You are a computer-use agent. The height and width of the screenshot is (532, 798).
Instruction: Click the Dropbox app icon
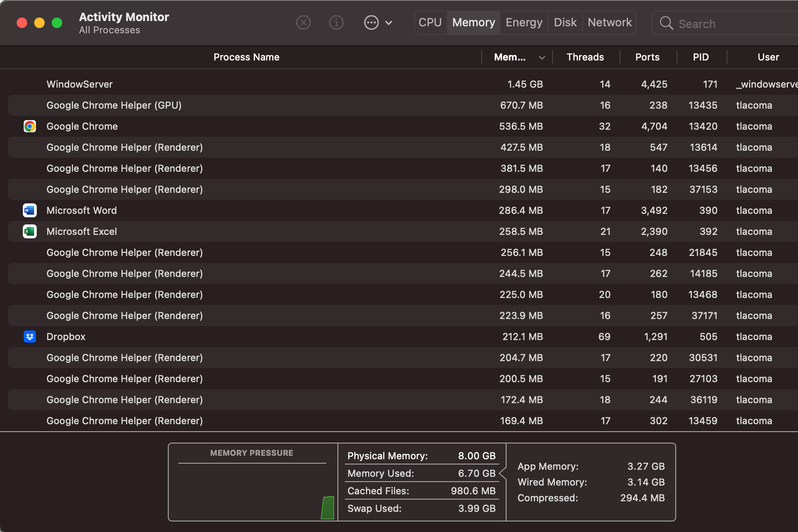point(29,337)
